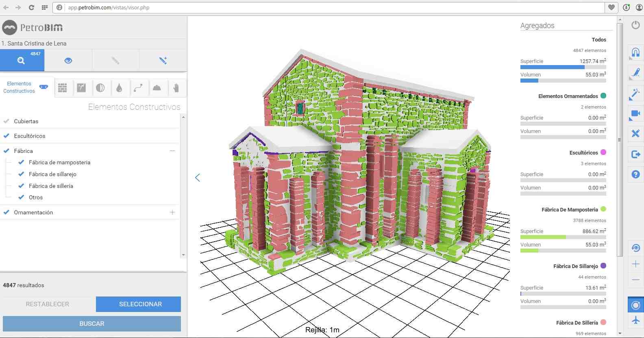Uncheck Fábrica de mampostería
The height and width of the screenshot is (338, 644).
coord(21,162)
